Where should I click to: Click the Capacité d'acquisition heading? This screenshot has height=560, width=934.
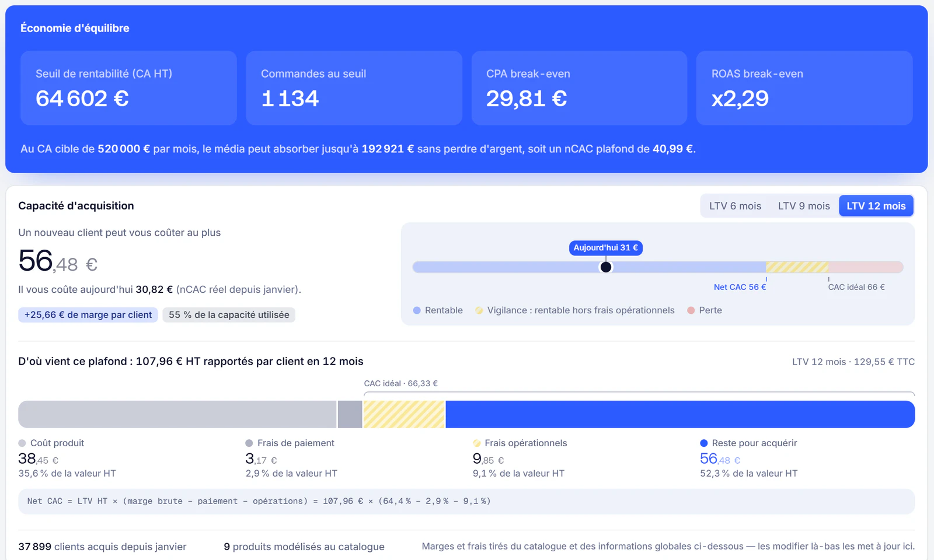click(76, 206)
